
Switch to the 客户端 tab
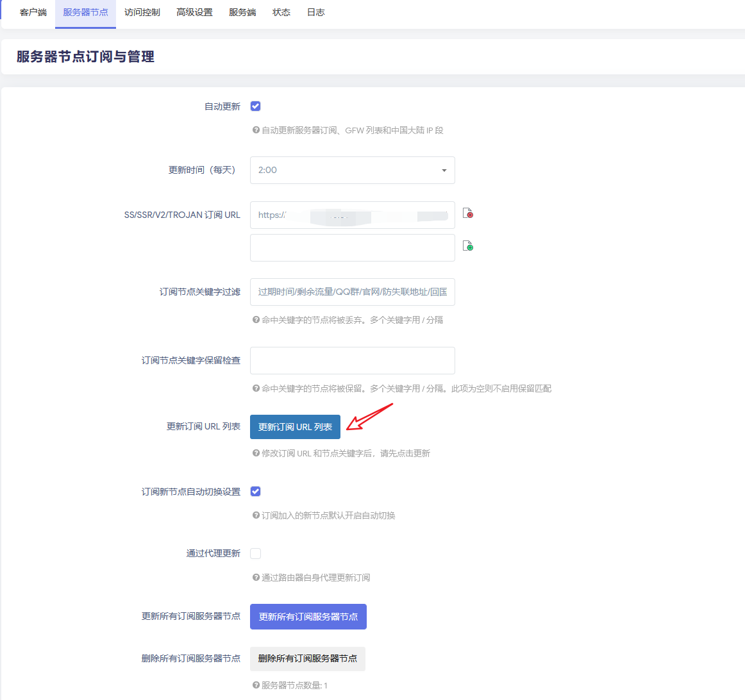[x=33, y=13]
